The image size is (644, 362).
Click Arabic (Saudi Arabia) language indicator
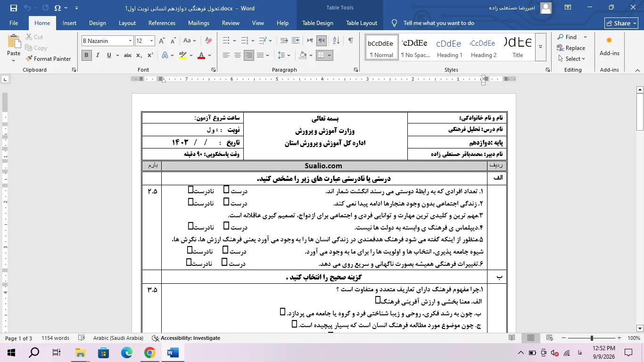[118, 338]
